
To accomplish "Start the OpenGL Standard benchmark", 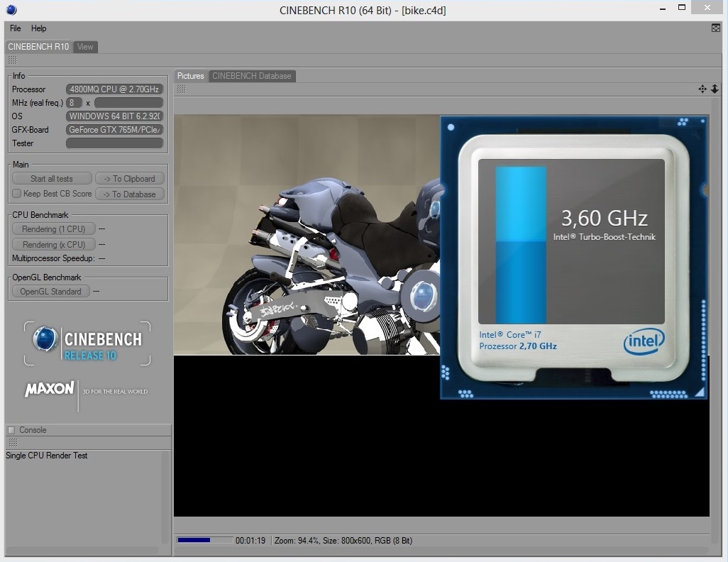I will pyautogui.click(x=50, y=292).
